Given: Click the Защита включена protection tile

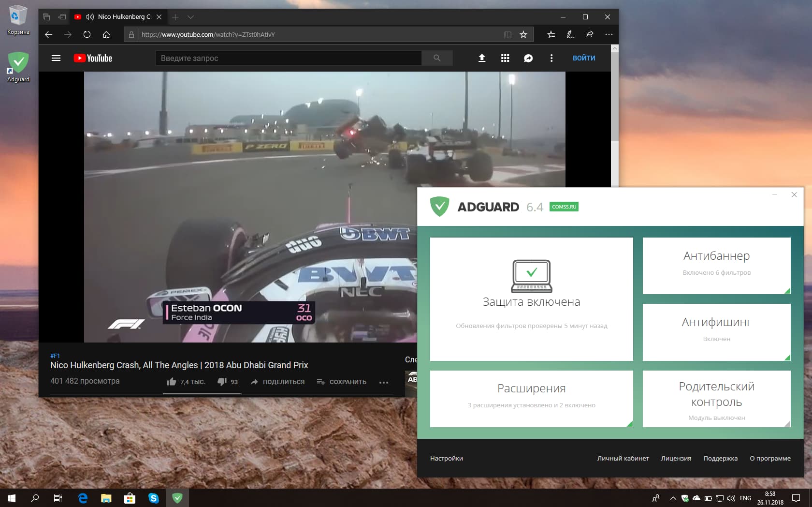Looking at the screenshot, I should coord(531,299).
